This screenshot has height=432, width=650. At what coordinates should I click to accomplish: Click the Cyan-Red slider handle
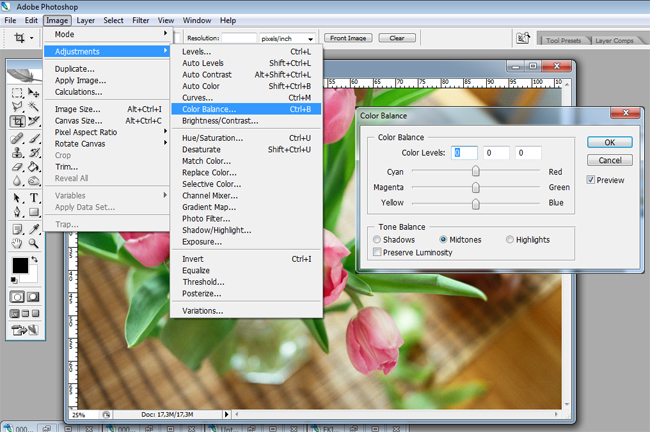click(477, 171)
